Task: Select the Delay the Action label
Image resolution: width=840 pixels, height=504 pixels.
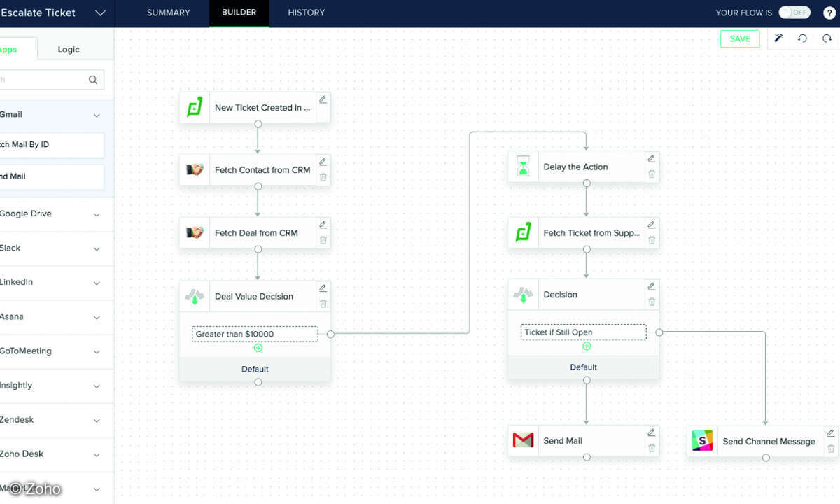Action: [x=575, y=167]
